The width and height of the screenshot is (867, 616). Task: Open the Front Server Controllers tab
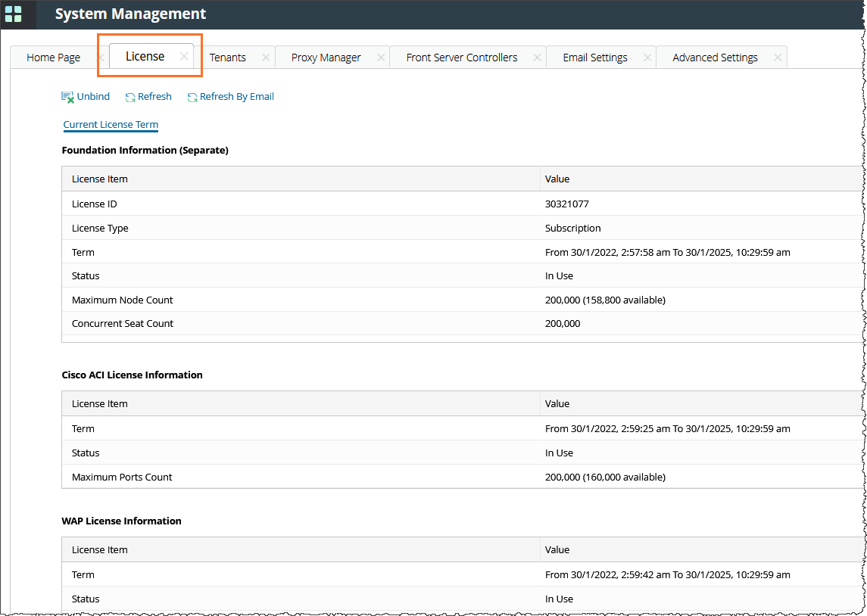pos(461,58)
